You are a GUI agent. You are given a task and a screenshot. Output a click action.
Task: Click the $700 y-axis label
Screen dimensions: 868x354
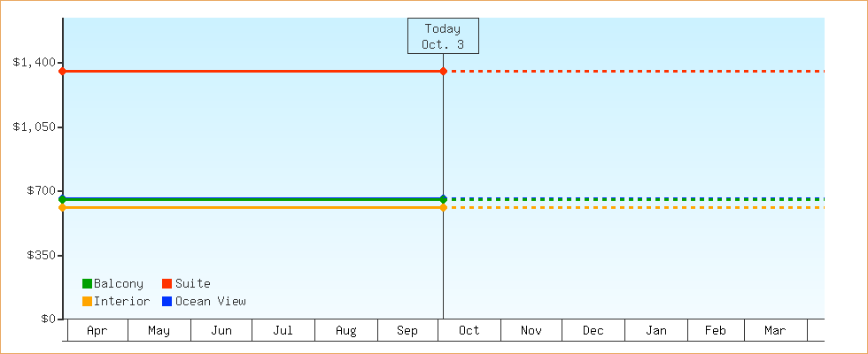coord(41,191)
